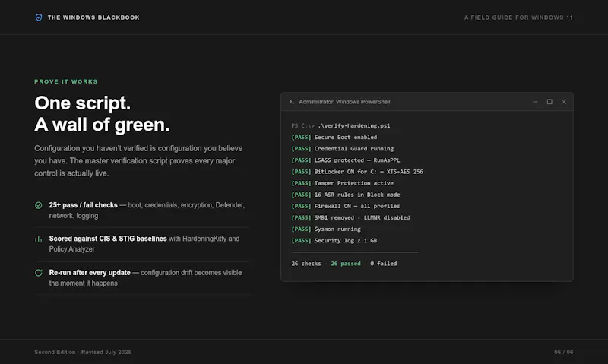Image resolution: width=608 pixels, height=364 pixels.
Task: Click the 06 / 06 page indicator
Action: (563, 352)
